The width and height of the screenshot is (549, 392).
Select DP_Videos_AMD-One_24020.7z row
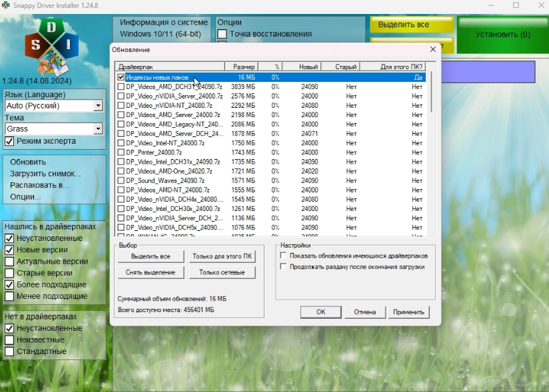[270, 171]
